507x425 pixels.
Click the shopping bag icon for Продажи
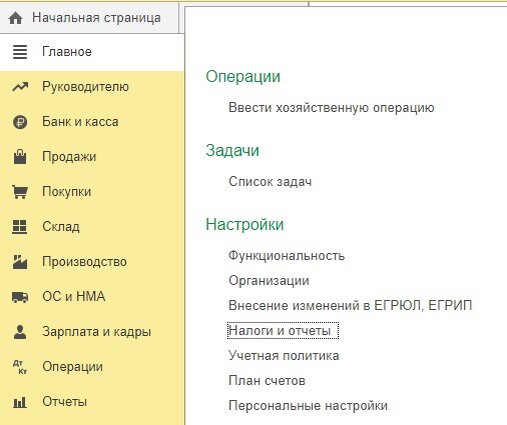20,157
